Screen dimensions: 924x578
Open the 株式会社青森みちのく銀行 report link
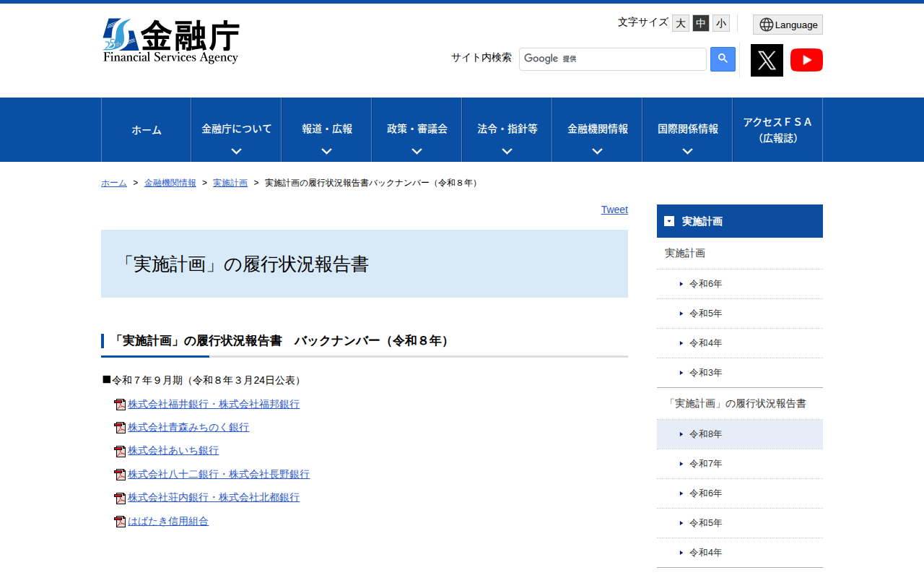188,427
